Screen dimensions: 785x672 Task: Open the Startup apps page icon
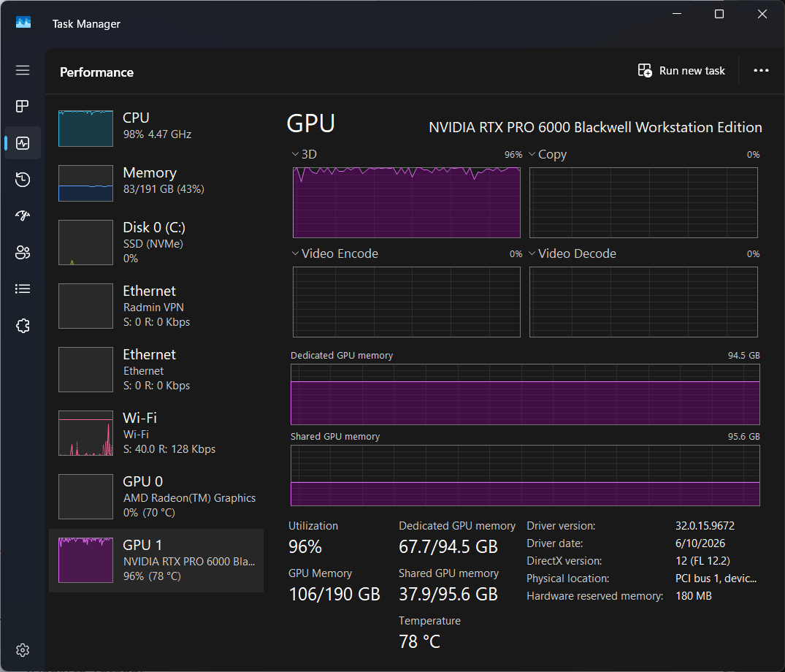23,215
